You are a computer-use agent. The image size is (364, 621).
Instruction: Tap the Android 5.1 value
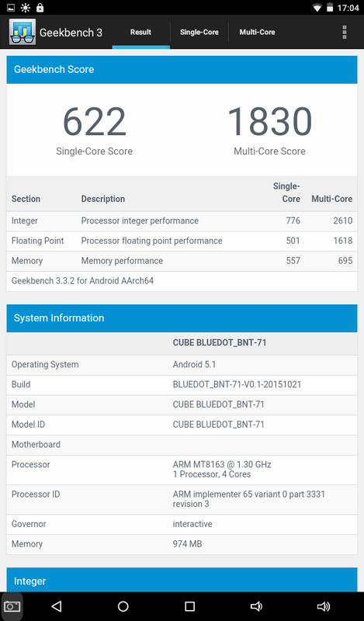(194, 364)
